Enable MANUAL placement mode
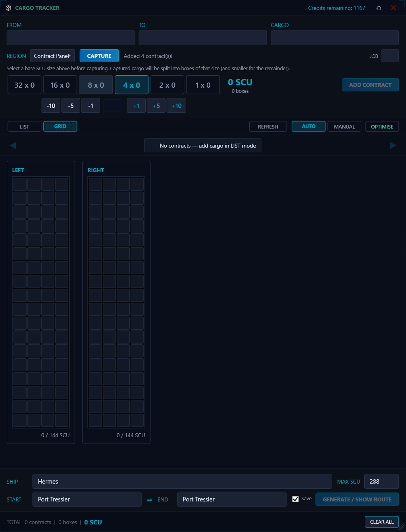The image size is (406, 532). [x=344, y=127]
